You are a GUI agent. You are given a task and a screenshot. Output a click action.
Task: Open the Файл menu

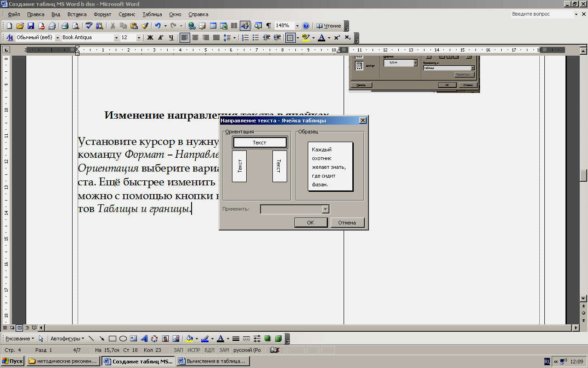[x=14, y=14]
